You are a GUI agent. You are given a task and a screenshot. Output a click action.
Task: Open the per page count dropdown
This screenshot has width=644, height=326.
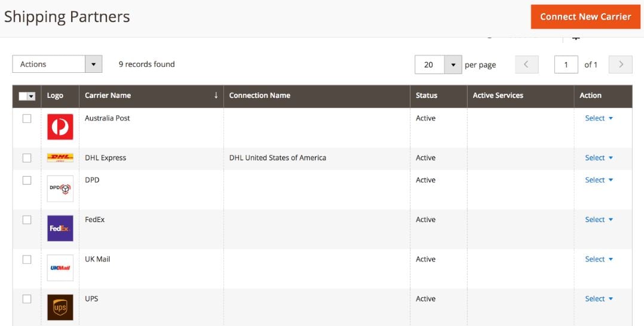438,64
